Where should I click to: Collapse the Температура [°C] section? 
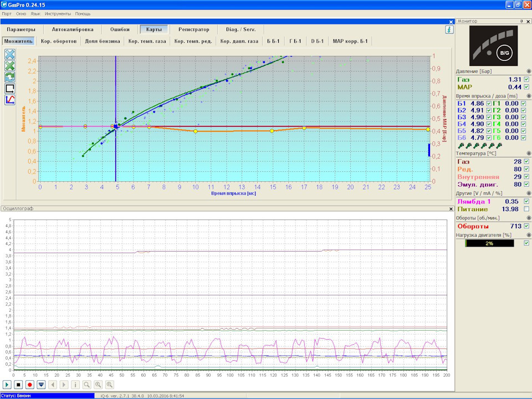click(x=529, y=154)
